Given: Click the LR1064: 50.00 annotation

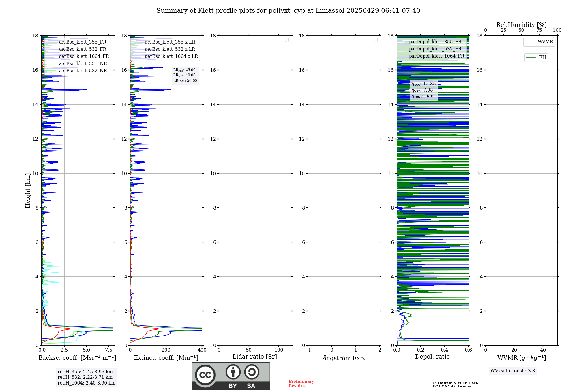Looking at the screenshot, I should (x=185, y=81).
